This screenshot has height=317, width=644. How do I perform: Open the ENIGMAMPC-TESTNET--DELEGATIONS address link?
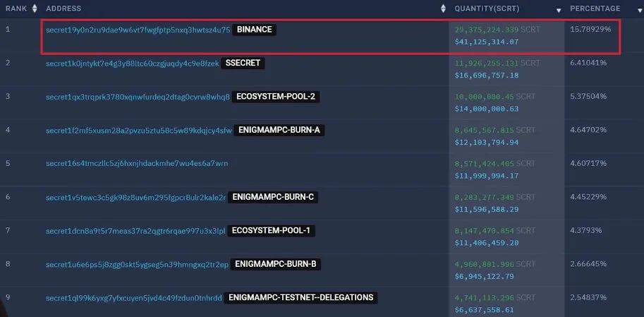point(134,298)
